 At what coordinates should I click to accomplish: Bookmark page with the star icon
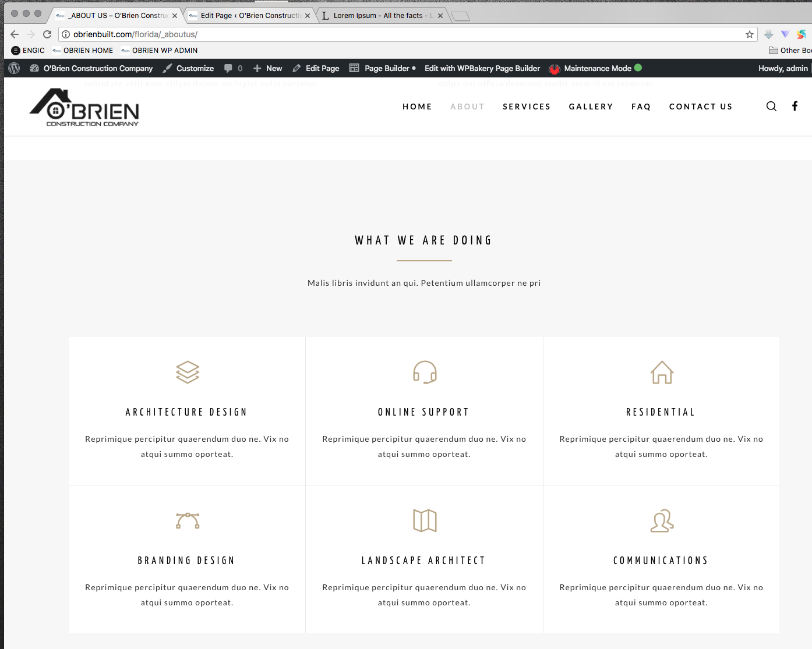(749, 34)
